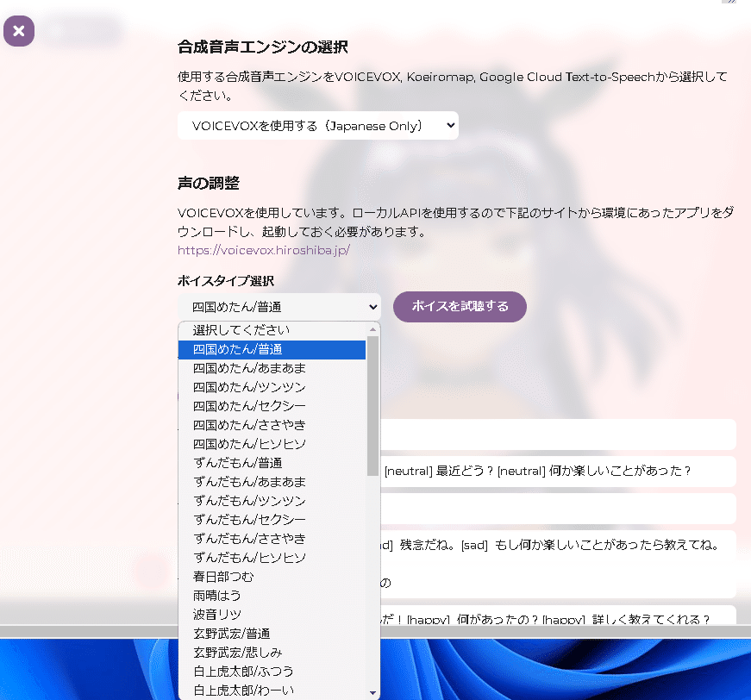Close the settings panel with the X button
Screen dimensions: 751x700
tap(19, 31)
